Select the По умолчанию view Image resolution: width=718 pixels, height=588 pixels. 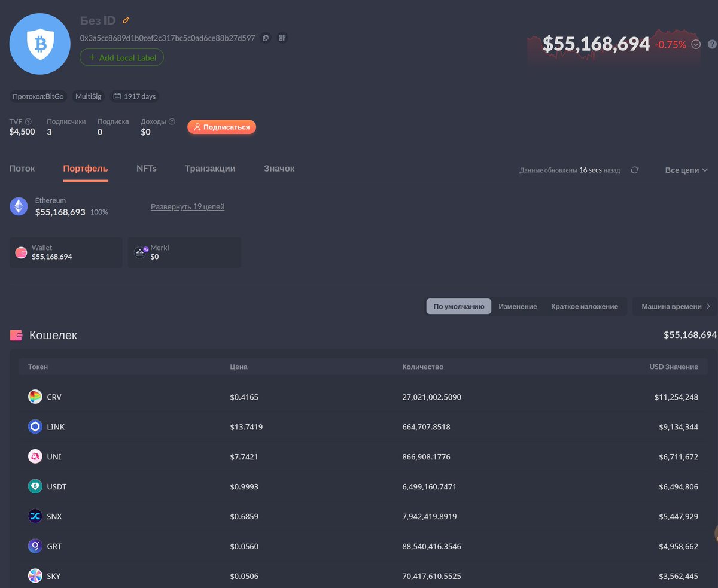[459, 306]
